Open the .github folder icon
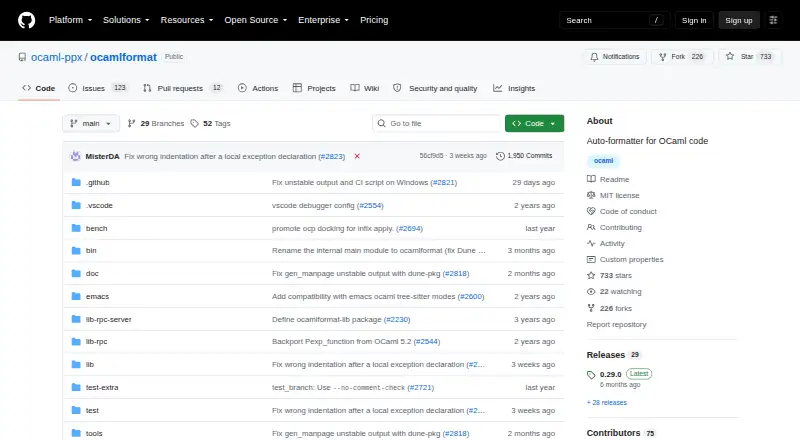The height and width of the screenshot is (440, 800). click(x=76, y=182)
